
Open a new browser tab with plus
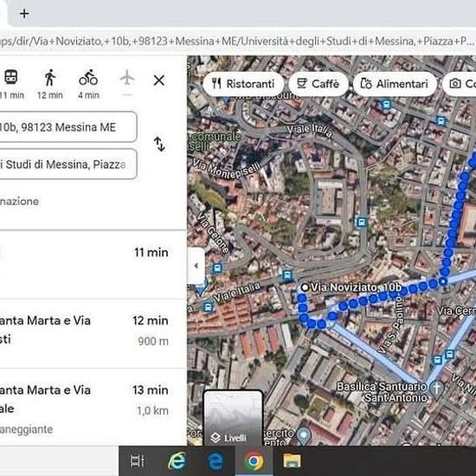pos(24,14)
